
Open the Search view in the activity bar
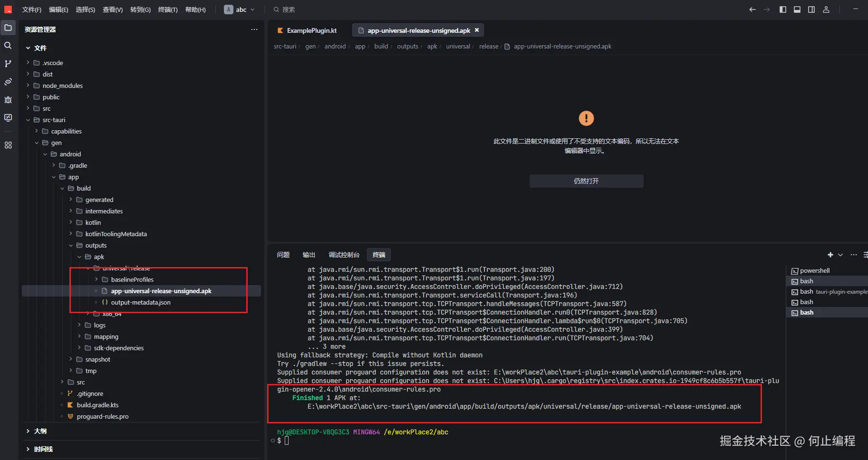tap(8, 46)
